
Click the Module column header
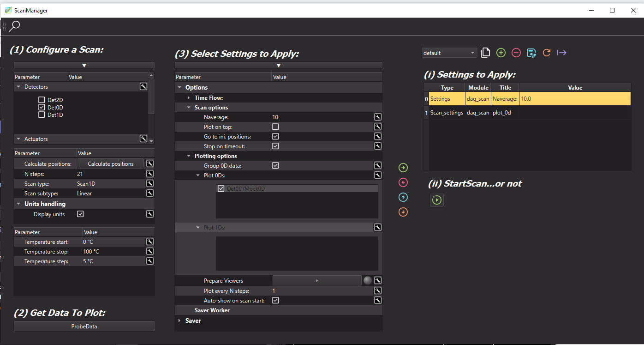click(478, 87)
